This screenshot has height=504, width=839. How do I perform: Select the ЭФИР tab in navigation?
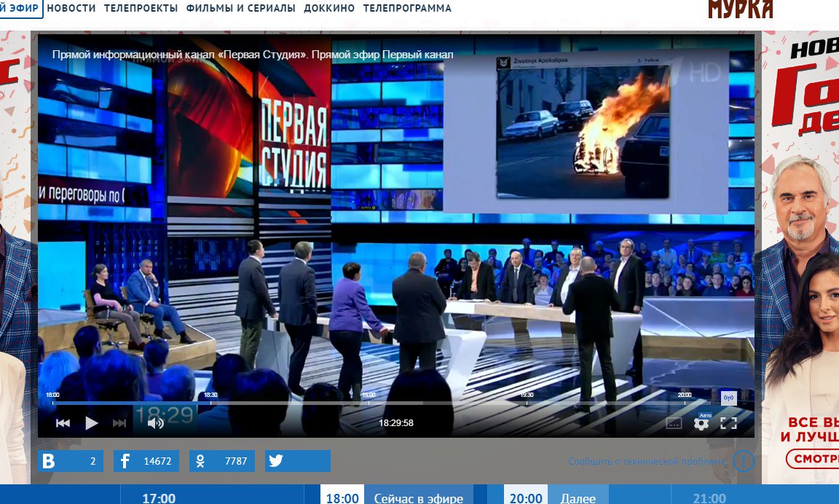[20, 8]
